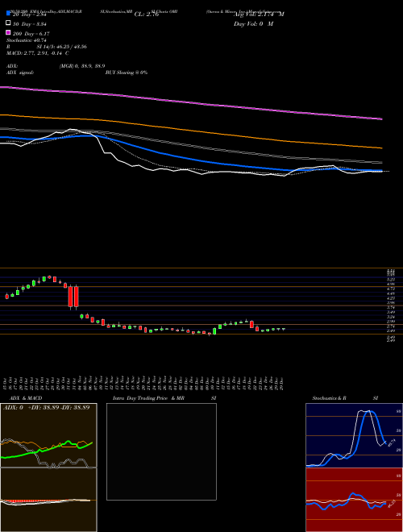The width and height of the screenshot is (403, 532).
Task: Click the 'CL: 2.76' closing price text
Action: 147,15
